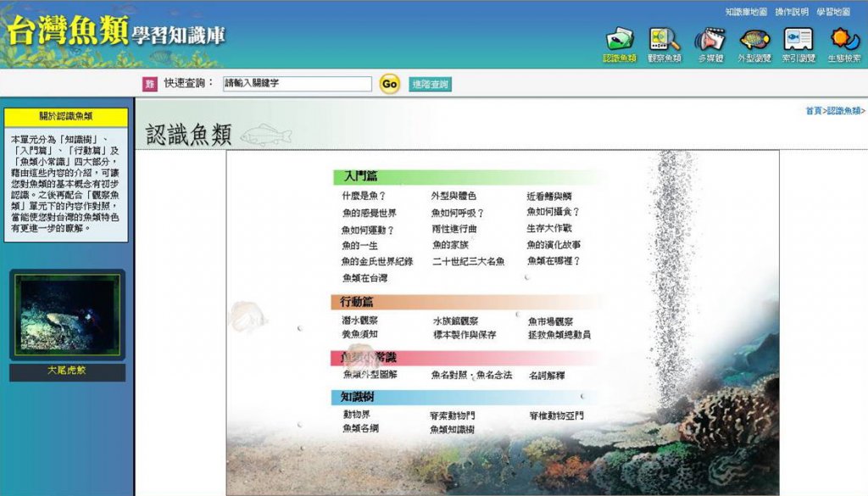Screen dimensions: 868x496
Task: Open the 魚類各綱 link
Action: [x=361, y=428]
